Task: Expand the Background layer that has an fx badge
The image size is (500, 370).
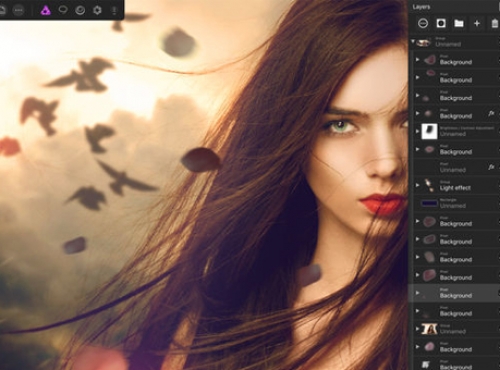Action: tap(417, 113)
